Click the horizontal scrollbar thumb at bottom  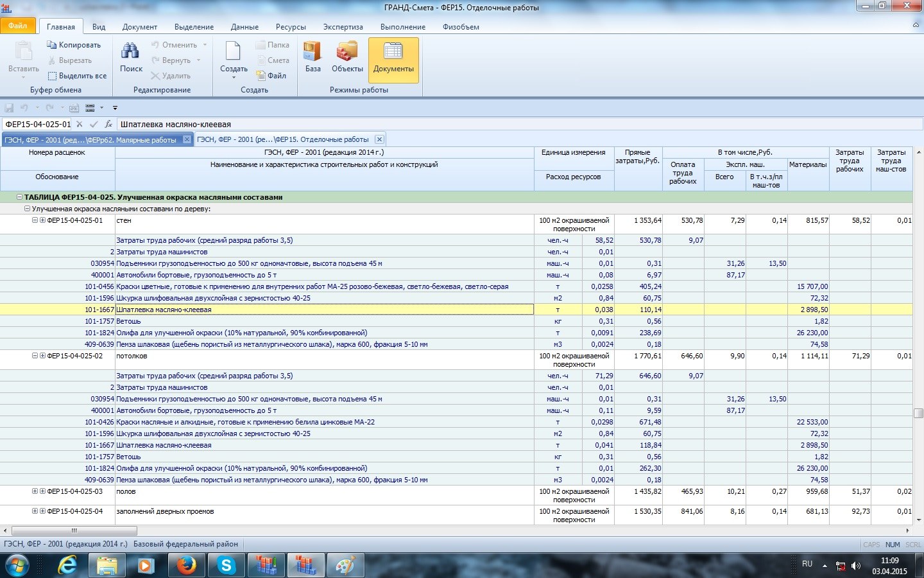click(x=74, y=530)
